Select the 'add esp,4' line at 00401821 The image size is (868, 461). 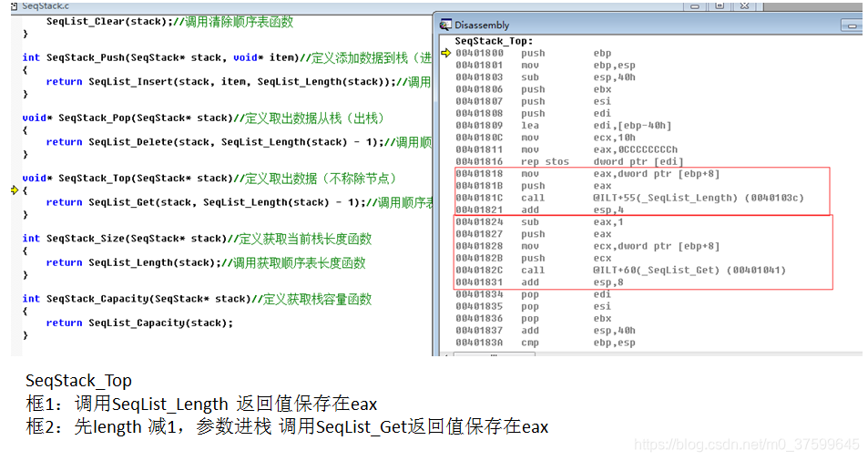540,210
